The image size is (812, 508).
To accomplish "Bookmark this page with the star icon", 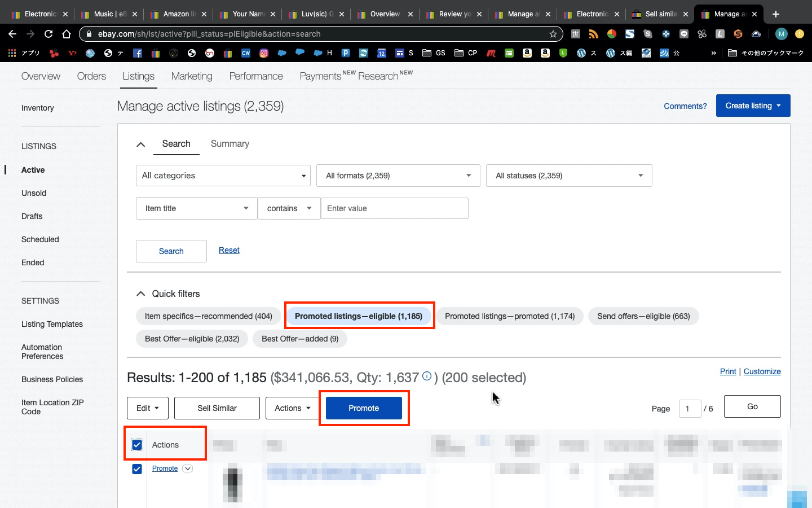I will point(553,34).
